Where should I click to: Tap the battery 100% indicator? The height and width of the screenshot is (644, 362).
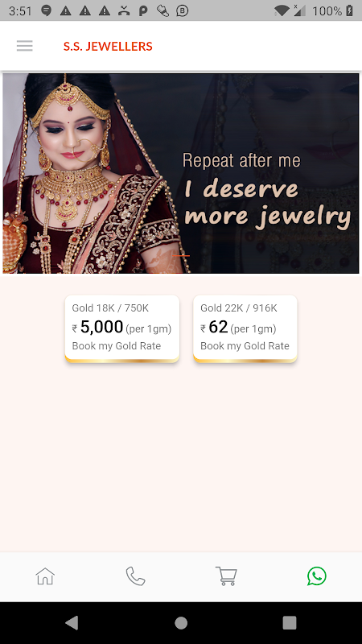[x=332, y=10]
